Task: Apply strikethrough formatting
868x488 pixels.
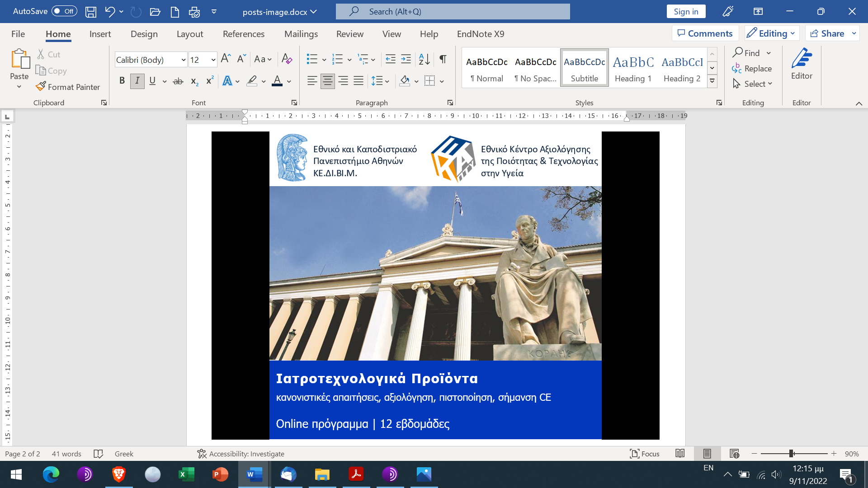Action: click(x=178, y=81)
